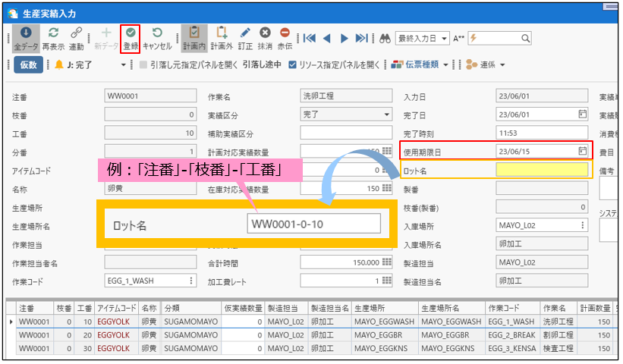This screenshot has width=623, height=364.
Task: Select grid row with 工番 20
Action: coord(312,335)
